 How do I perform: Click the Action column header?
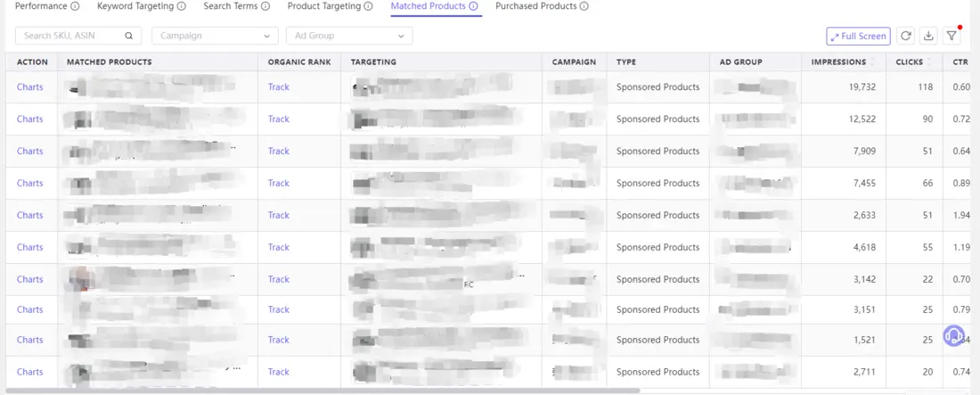click(x=32, y=62)
